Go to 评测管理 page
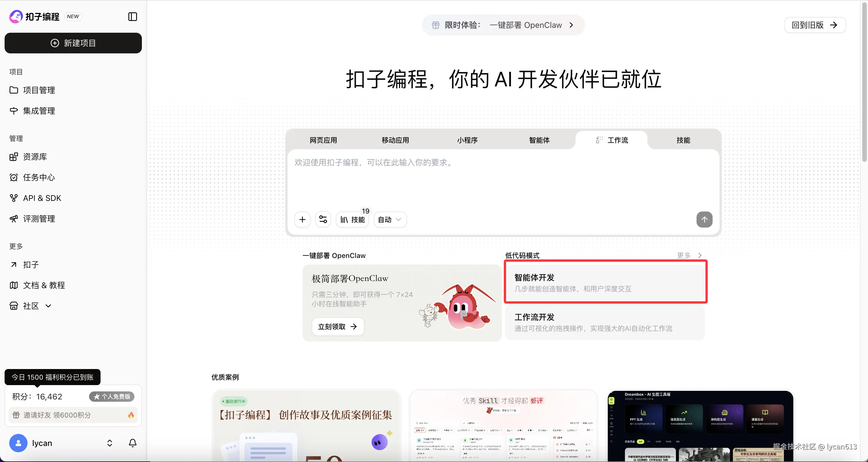This screenshot has height=462, width=868. 39,219
